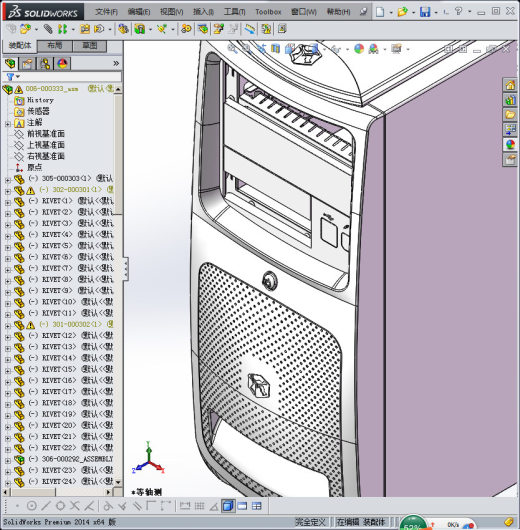Click the feature tree horizontal scrollbar
The image size is (520, 530).
click(58, 492)
